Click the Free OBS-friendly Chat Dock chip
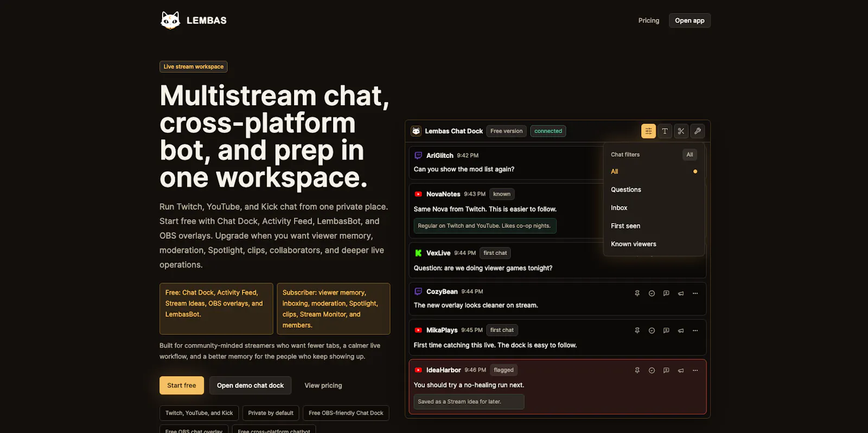Viewport: 868px width, 433px height. pyautogui.click(x=346, y=413)
